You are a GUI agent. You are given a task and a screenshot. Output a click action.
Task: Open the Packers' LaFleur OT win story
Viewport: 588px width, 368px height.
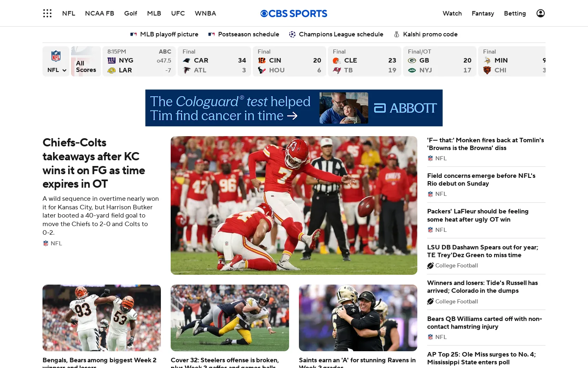click(478, 215)
